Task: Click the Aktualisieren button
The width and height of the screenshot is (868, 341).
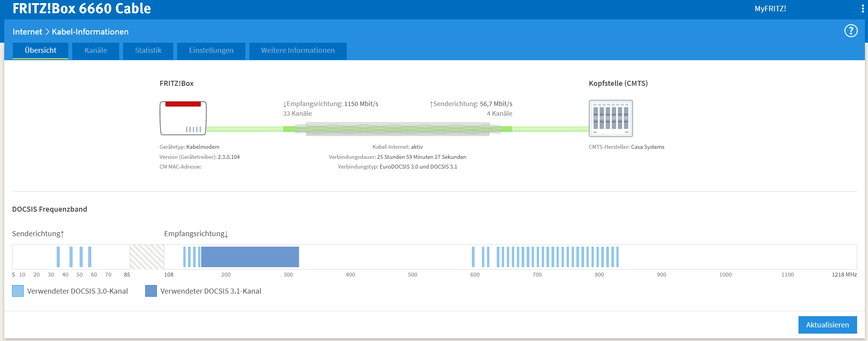Action: [828, 325]
